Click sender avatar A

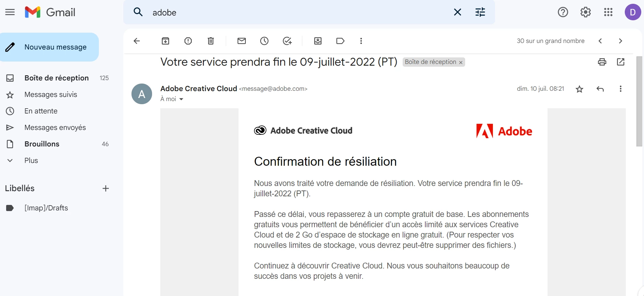pyautogui.click(x=142, y=94)
